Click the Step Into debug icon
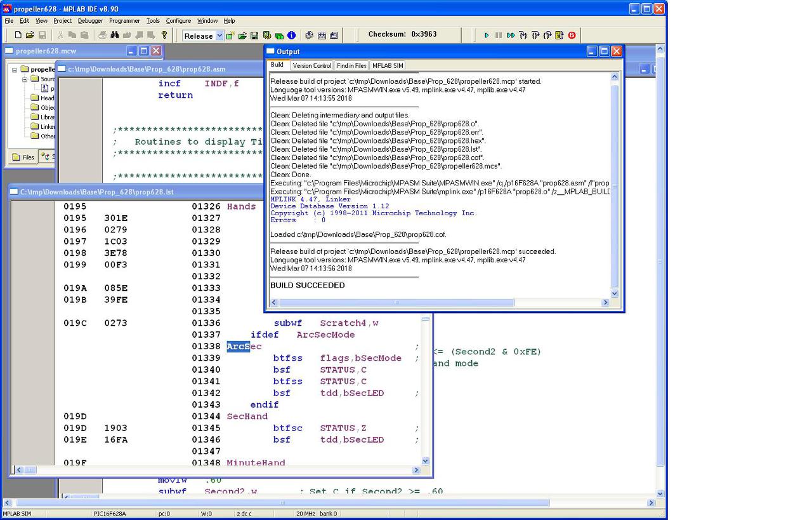The width and height of the screenshot is (812, 520). click(523, 36)
